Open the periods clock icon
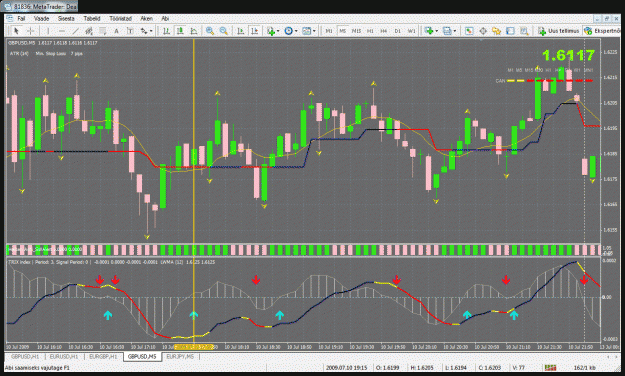 289,31
